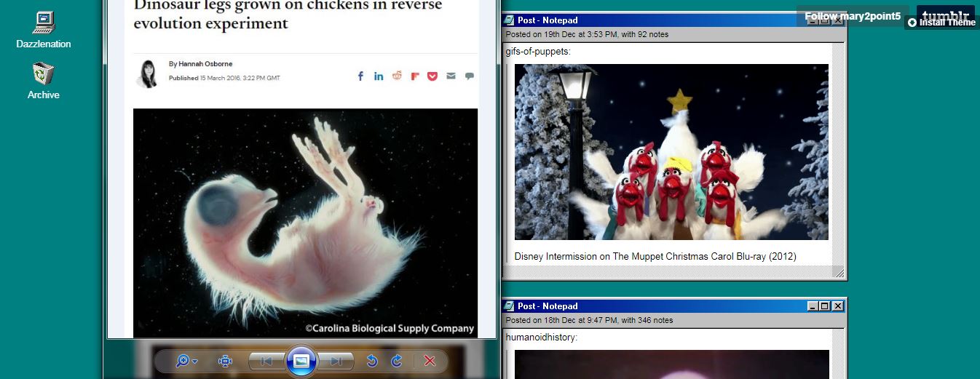Click second post's 18th Dec date line

tap(589, 320)
